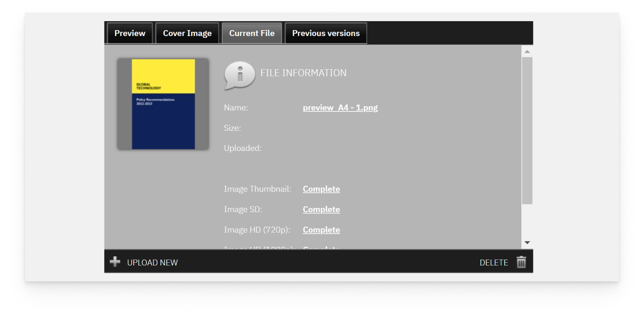Click the Image SD: label

(x=243, y=209)
